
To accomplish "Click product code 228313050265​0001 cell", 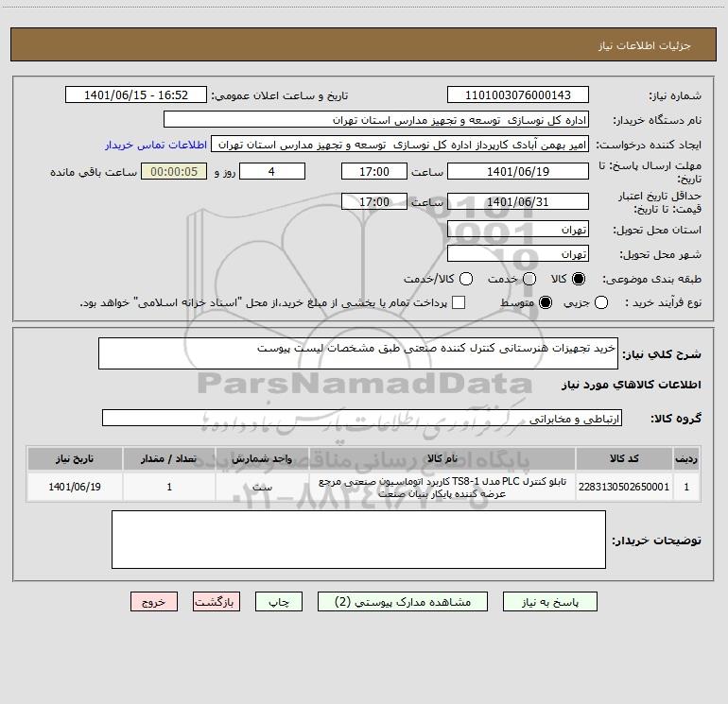I will (624, 487).
